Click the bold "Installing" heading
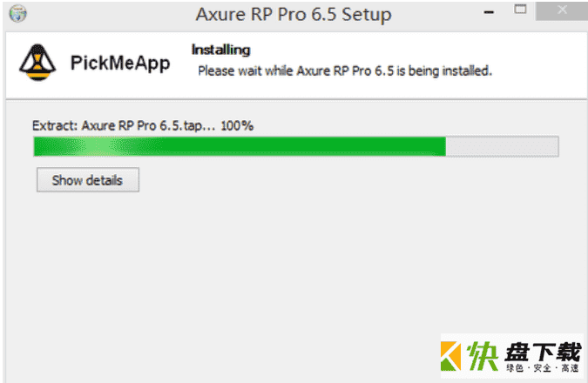Screen dimensions: 588x383 pos(220,50)
